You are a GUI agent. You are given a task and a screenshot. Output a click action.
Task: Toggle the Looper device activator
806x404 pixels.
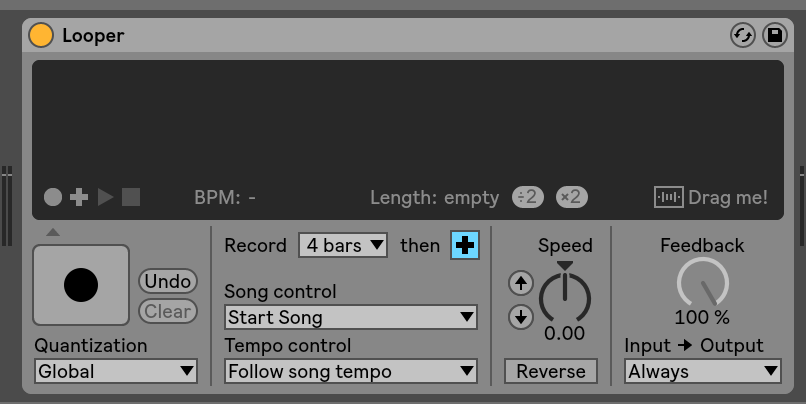pos(41,35)
